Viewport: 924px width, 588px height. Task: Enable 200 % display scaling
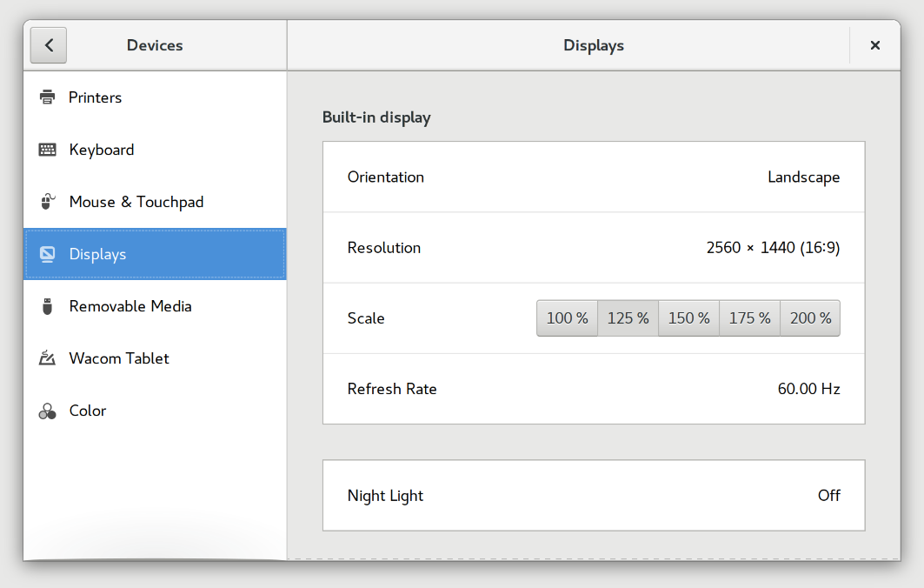(809, 317)
